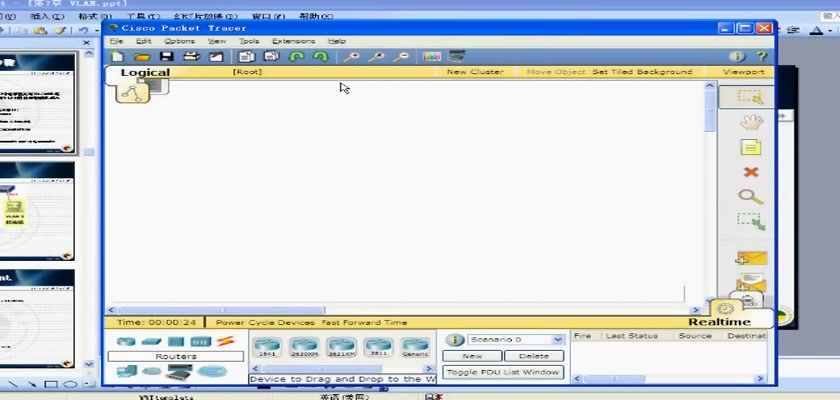Launch the Activity Wizard toolbar icon

(x=216, y=56)
